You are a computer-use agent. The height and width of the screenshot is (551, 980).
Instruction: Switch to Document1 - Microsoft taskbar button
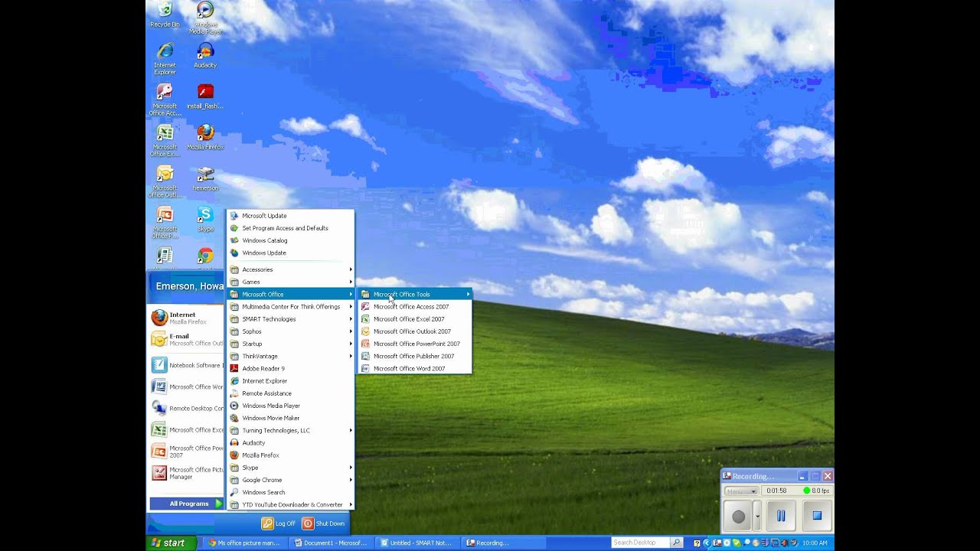click(331, 543)
